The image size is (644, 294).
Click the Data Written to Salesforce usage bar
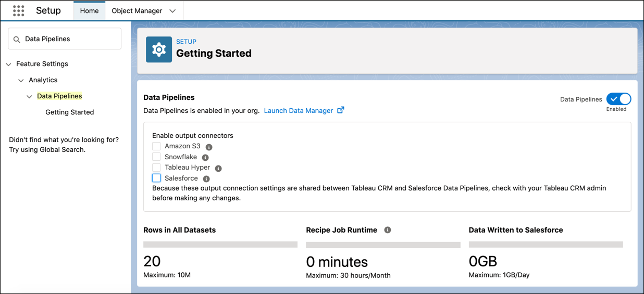point(546,245)
